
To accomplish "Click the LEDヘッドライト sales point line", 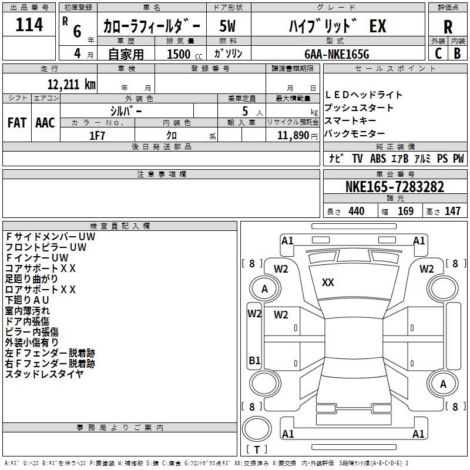I will 363,95.
